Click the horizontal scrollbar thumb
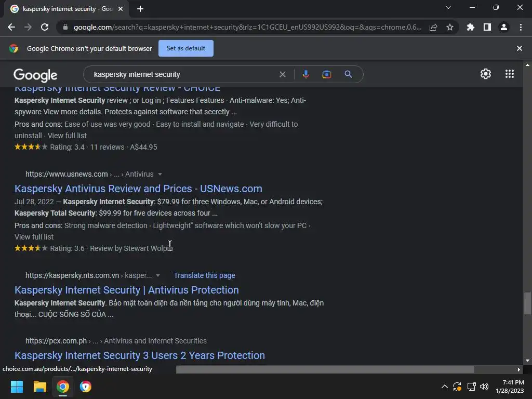532x399 pixels. [x=325, y=369]
